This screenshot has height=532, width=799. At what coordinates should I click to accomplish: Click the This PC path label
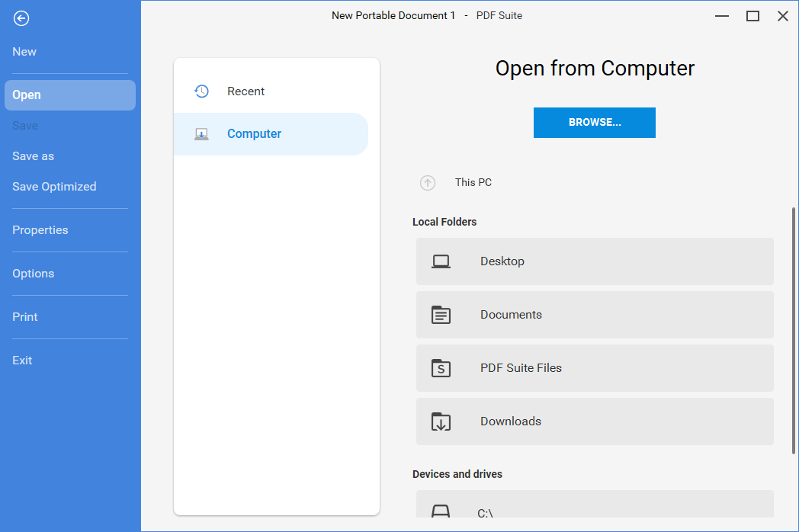tap(473, 182)
